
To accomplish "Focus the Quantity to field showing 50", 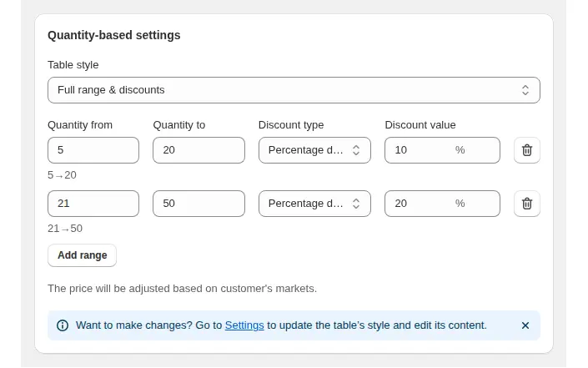I will [199, 204].
